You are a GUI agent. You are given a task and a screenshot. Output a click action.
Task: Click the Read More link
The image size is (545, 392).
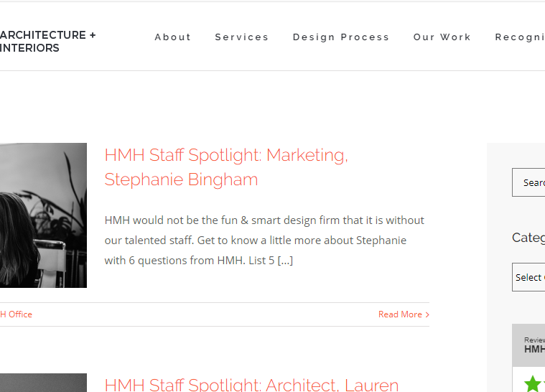tap(400, 314)
